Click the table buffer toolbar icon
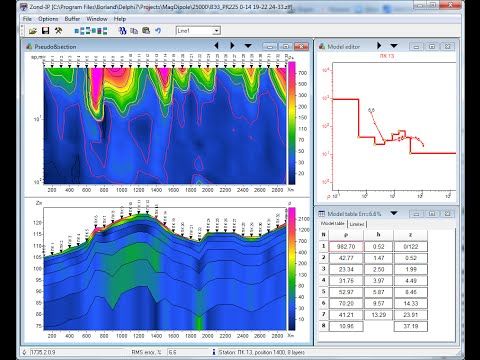 (x=146, y=31)
